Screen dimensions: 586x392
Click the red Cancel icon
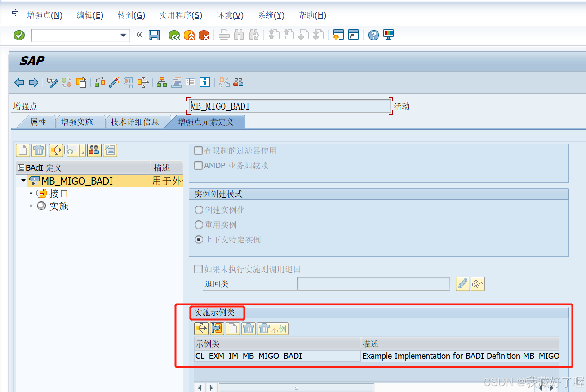(204, 35)
